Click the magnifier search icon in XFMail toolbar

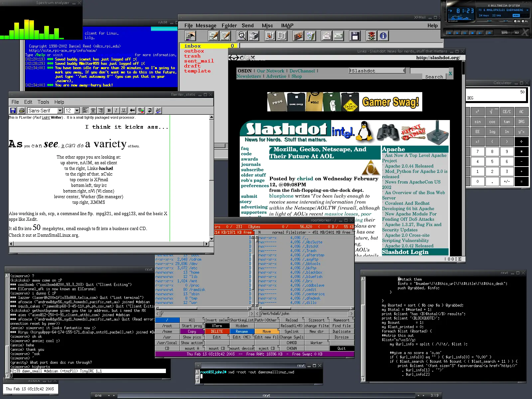242,36
